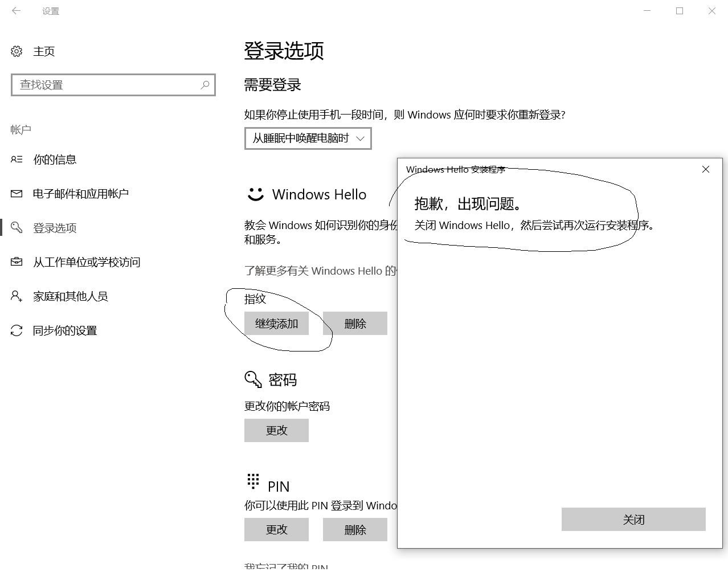Click the search magnifier icon

(x=205, y=85)
